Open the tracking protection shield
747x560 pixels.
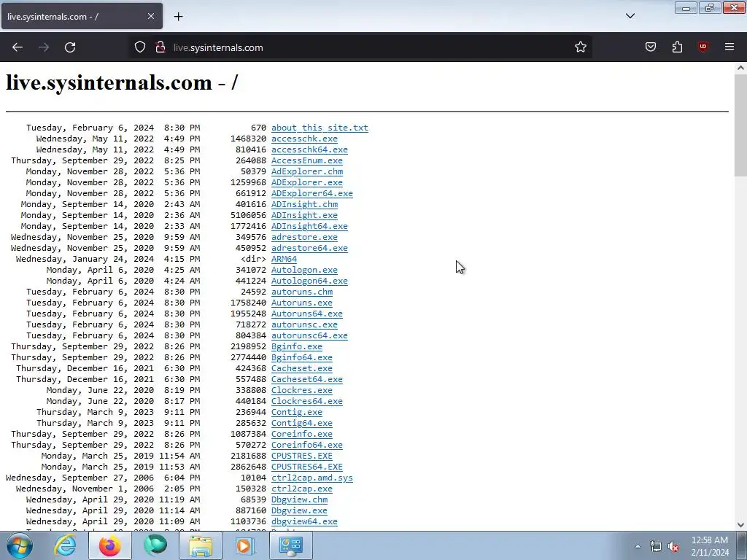tap(139, 47)
